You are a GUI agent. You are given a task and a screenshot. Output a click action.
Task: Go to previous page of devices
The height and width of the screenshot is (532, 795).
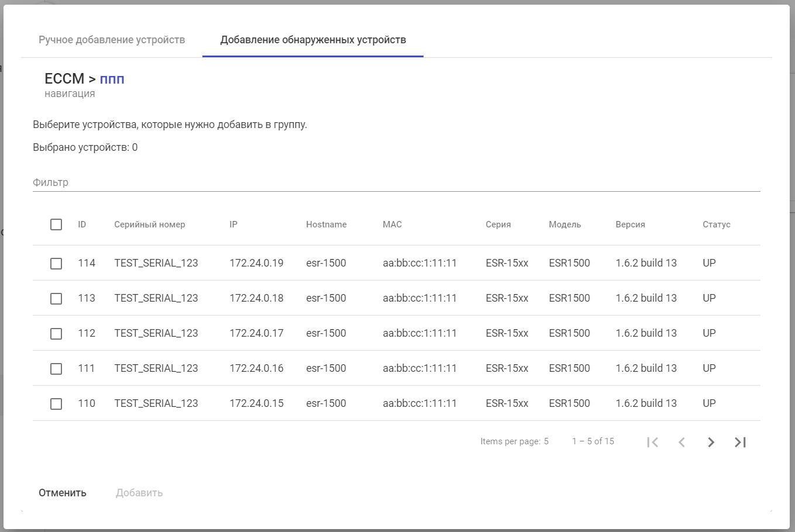[682, 442]
